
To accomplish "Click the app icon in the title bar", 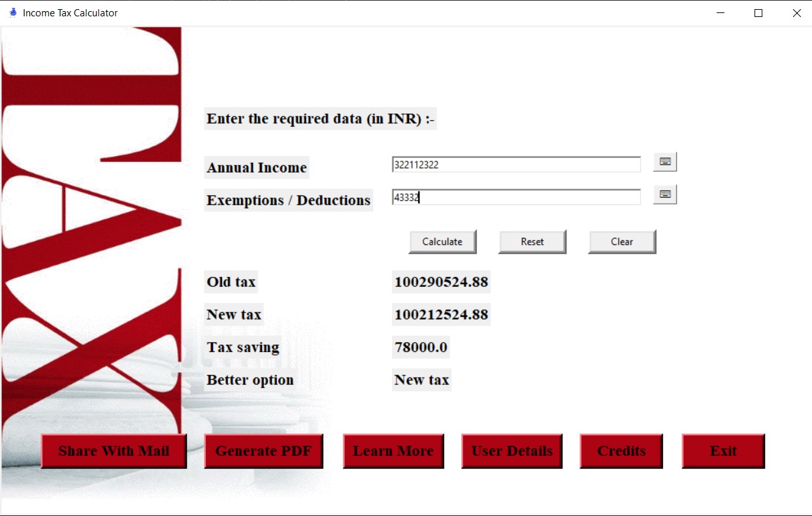I will point(12,12).
